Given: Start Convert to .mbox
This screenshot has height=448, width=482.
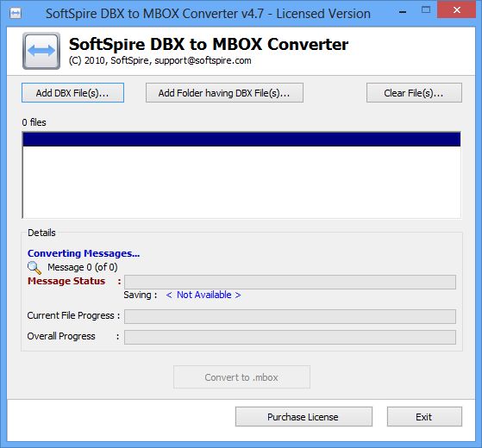Looking at the screenshot, I should 241,377.
